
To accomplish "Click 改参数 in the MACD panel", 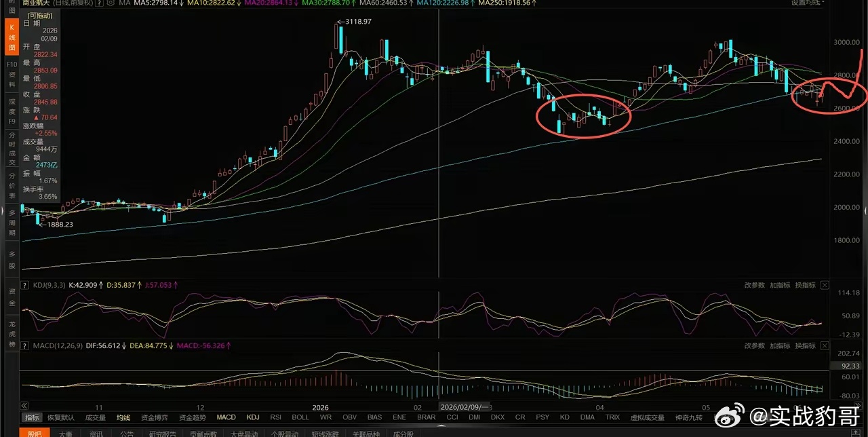I will [754, 346].
